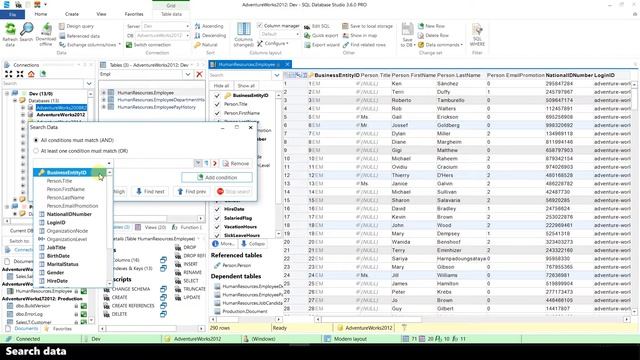Add a New Row

pos(431,26)
